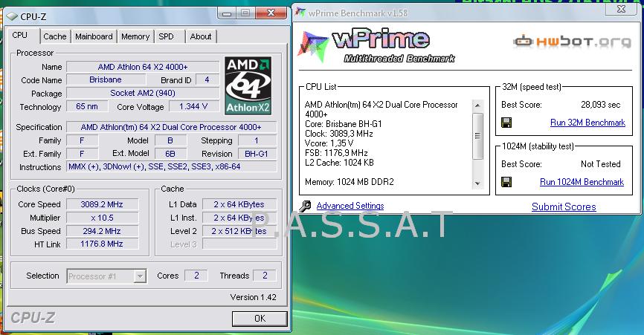Image resolution: width=644 pixels, height=335 pixels.
Task: Click the Brand ID value 4
Action: click(207, 80)
